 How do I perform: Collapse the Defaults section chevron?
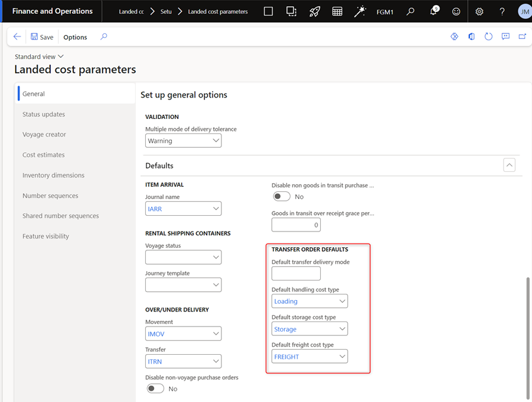point(509,165)
